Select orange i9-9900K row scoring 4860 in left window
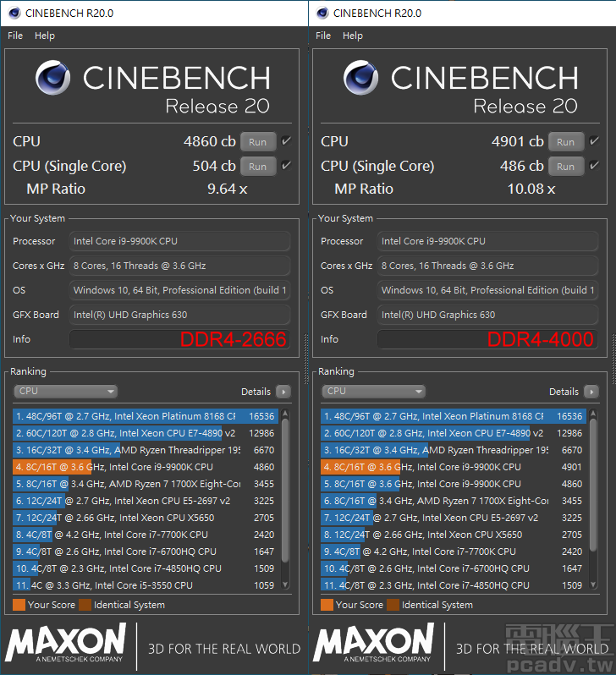This screenshot has width=616, height=675. 146,467
